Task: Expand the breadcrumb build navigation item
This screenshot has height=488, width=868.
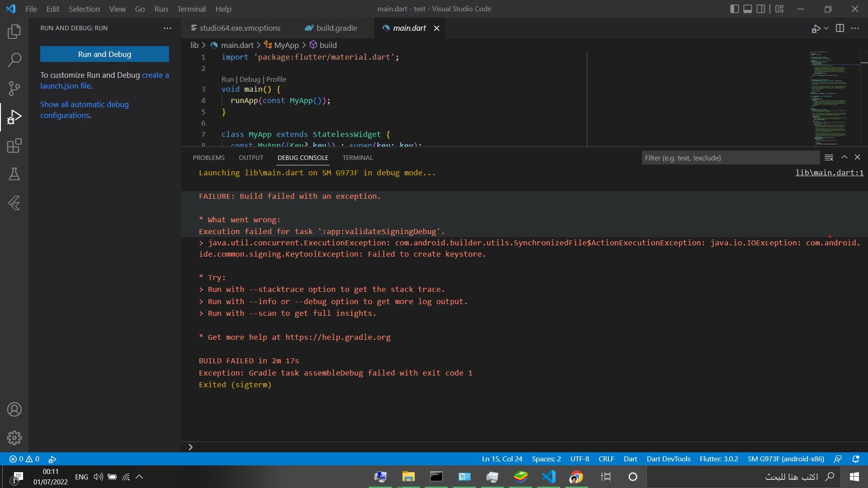Action: pyautogui.click(x=328, y=45)
